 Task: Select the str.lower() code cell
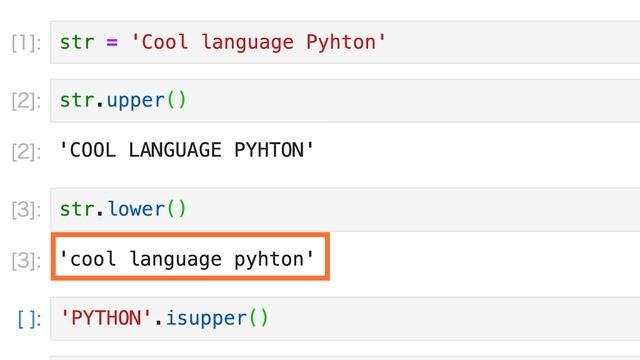pyautogui.click(x=345, y=209)
